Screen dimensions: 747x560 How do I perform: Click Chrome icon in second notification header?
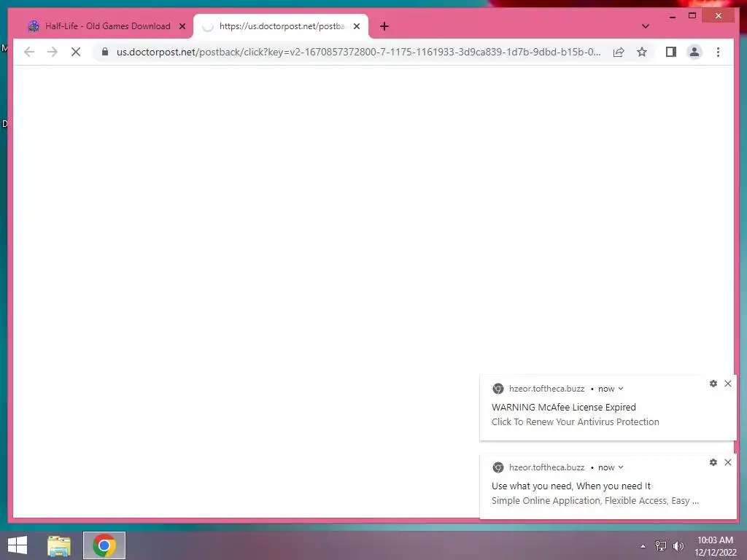(498, 467)
